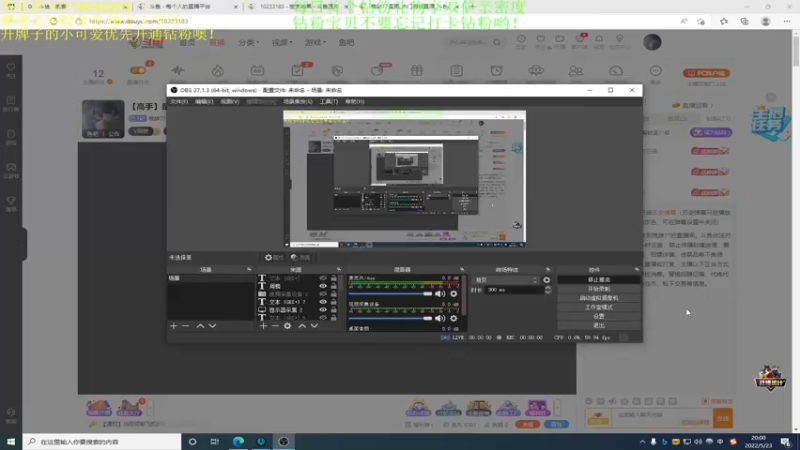Open settings gear for first mixer channel
The width and height of the screenshot is (800, 450).
[454, 293]
